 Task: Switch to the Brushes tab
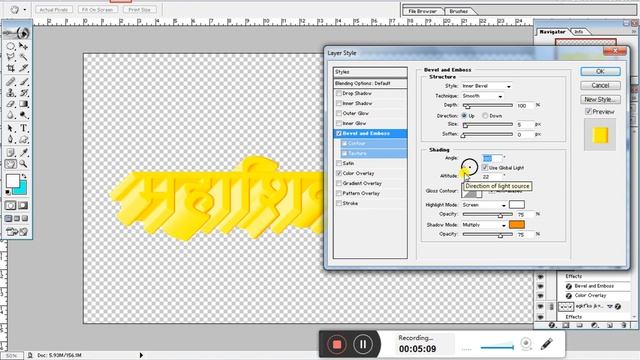click(x=459, y=11)
